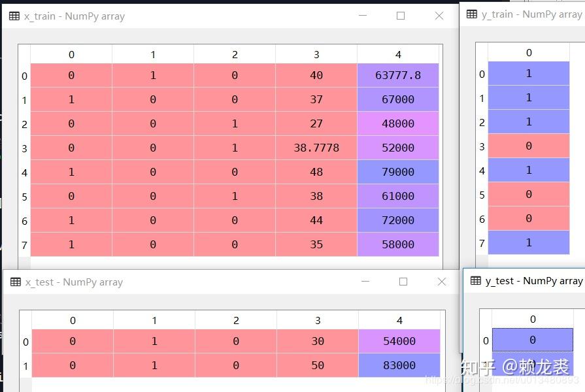
Task: Select the cell containing 63777.8
Action: [398, 75]
